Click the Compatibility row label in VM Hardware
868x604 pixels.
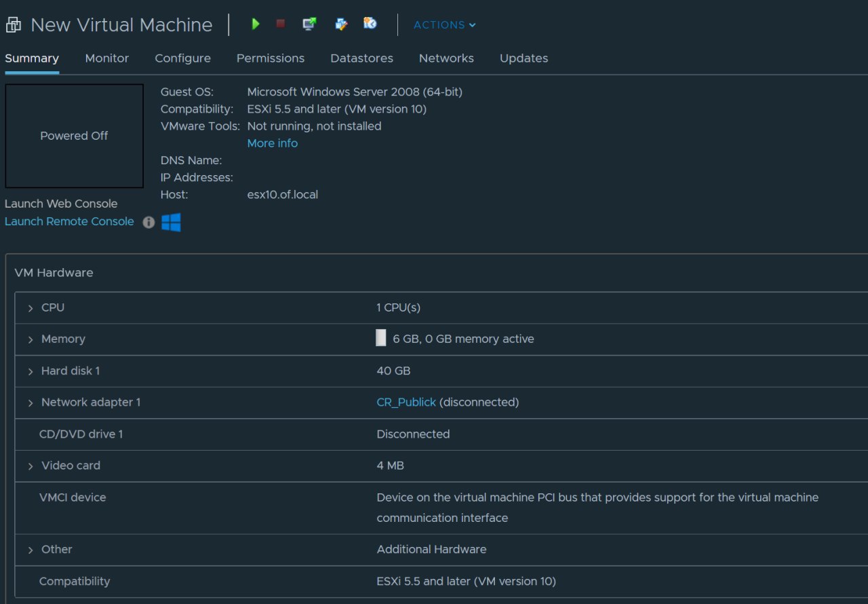pos(75,581)
